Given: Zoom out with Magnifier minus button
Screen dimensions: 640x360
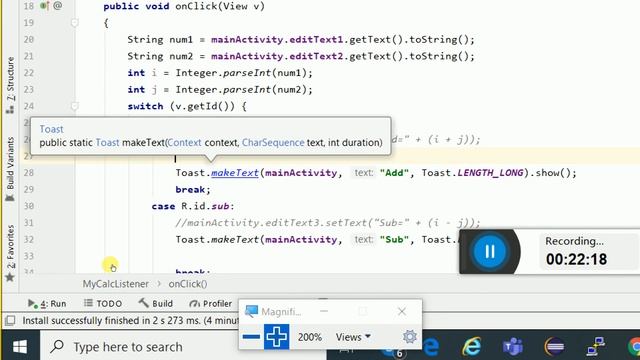Looking at the screenshot, I should (251, 337).
